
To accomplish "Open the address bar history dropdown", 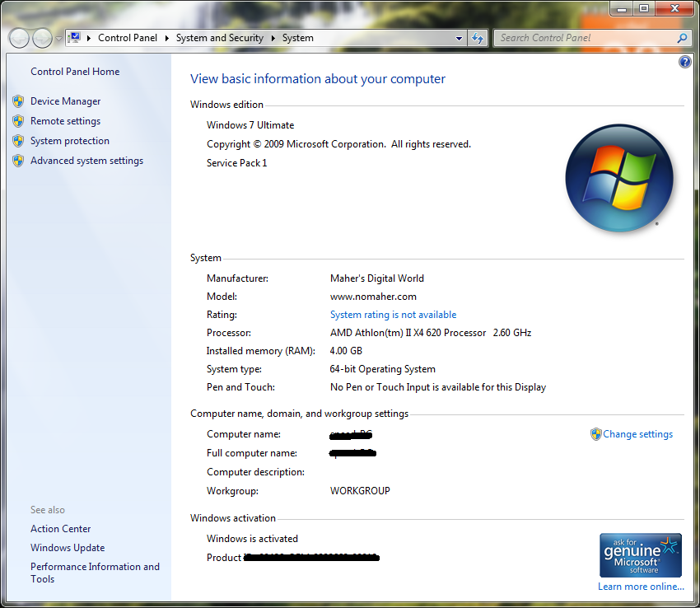I will pos(459,39).
